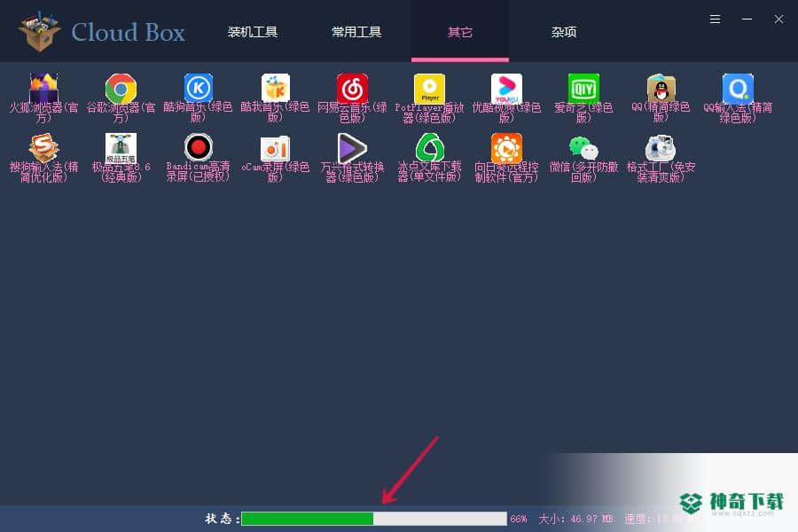Click the Cloud Box title text

pos(129,32)
